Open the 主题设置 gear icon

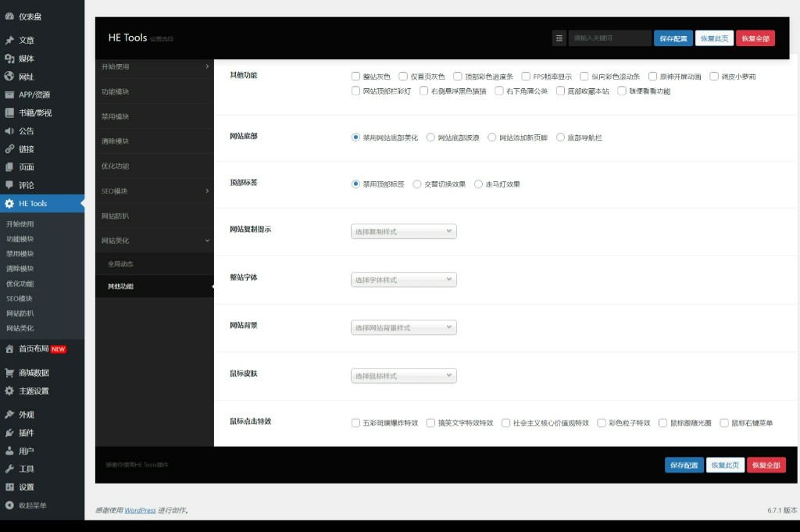click(9, 391)
